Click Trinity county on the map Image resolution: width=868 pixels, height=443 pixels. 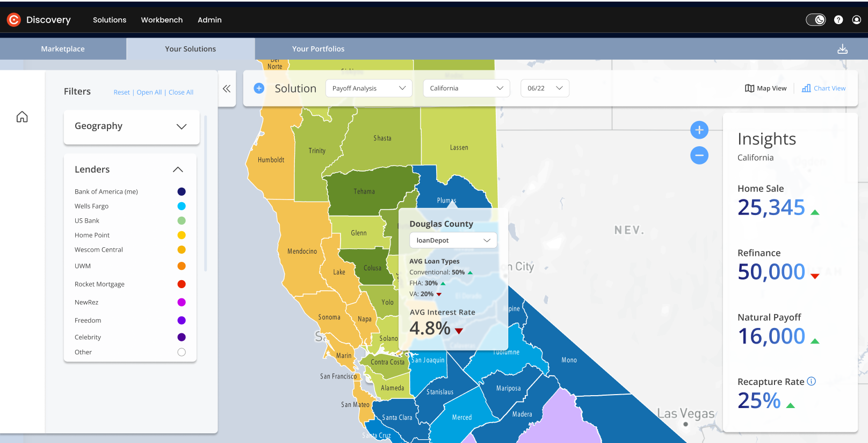(317, 151)
